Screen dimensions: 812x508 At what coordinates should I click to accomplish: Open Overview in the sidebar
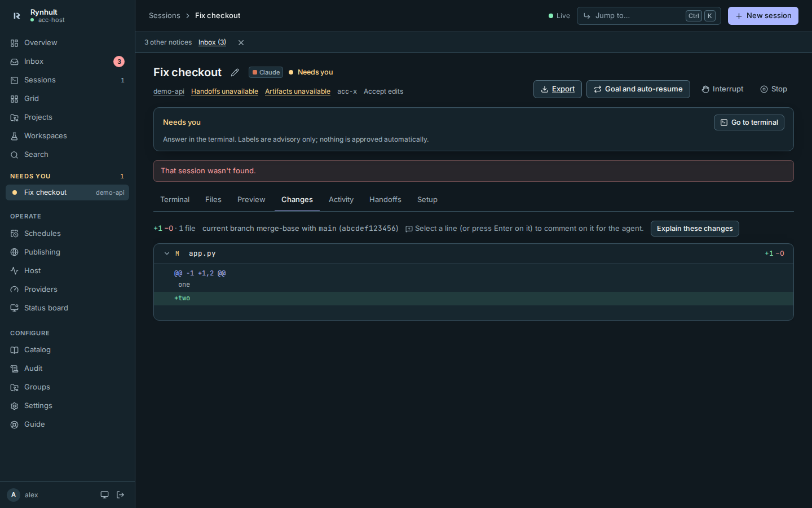pyautogui.click(x=67, y=43)
